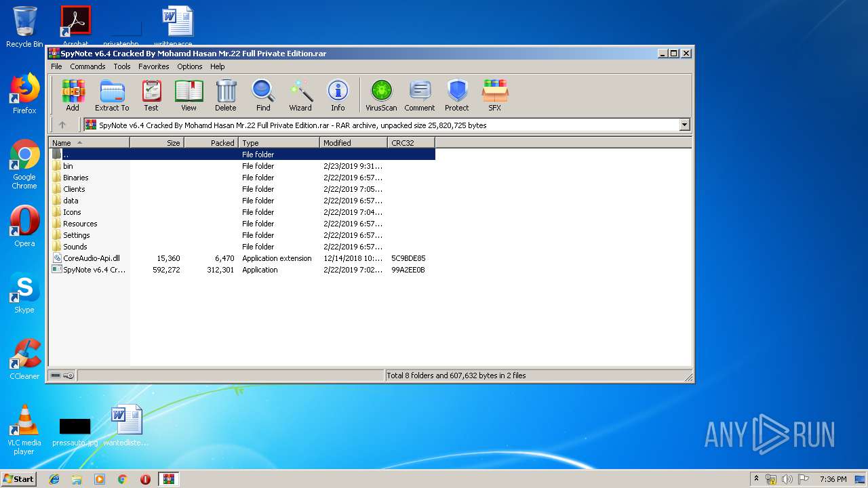868x488 pixels.
Task: Run the Test archive tool
Action: (x=151, y=95)
